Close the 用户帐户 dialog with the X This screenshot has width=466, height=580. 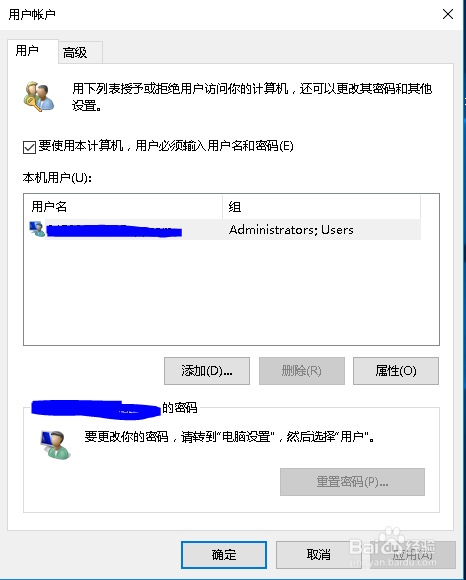(448, 14)
